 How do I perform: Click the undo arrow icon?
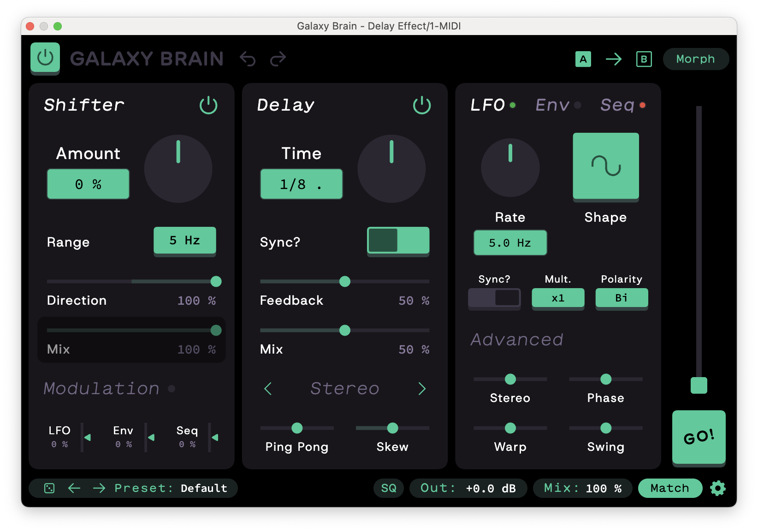pos(248,59)
